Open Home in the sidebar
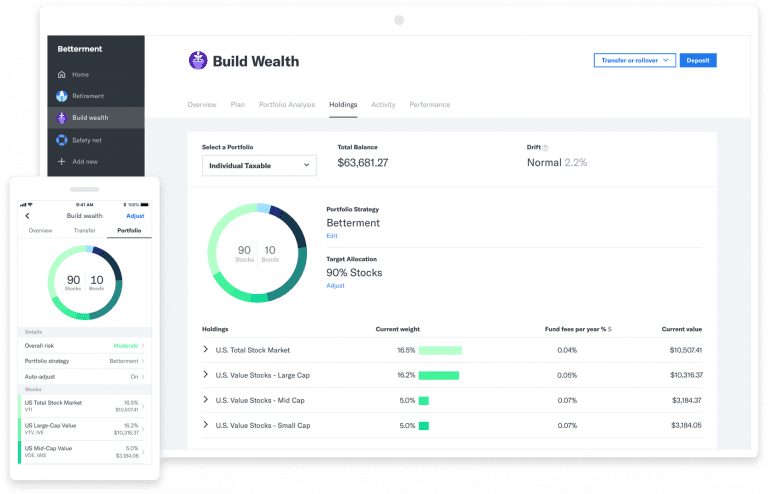The height and width of the screenshot is (494, 768). (80, 74)
